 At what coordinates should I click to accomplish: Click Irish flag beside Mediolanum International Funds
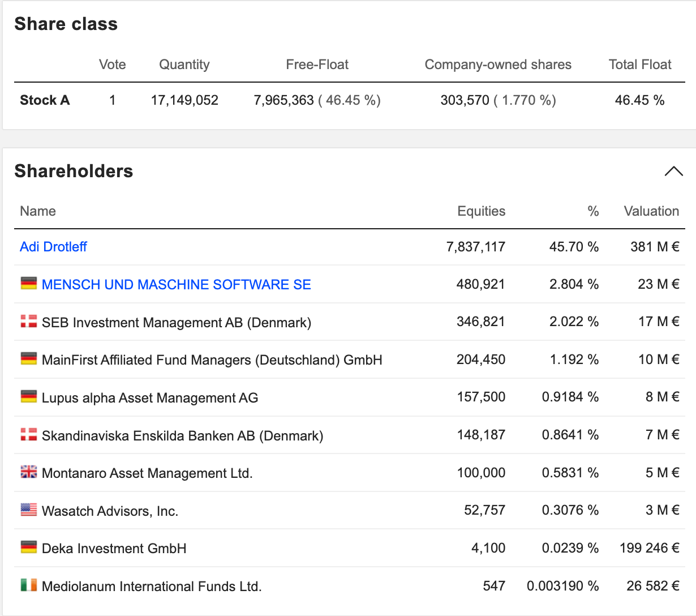pos(29,585)
